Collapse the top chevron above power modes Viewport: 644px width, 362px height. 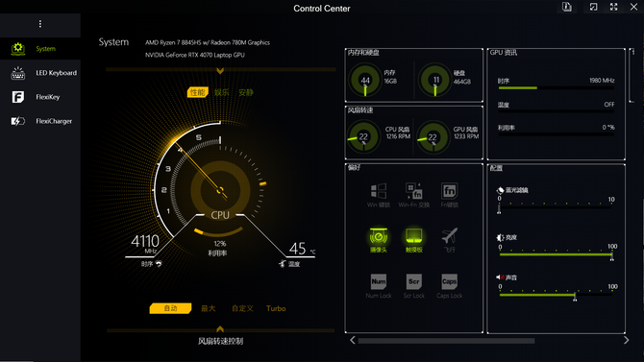pos(220,71)
